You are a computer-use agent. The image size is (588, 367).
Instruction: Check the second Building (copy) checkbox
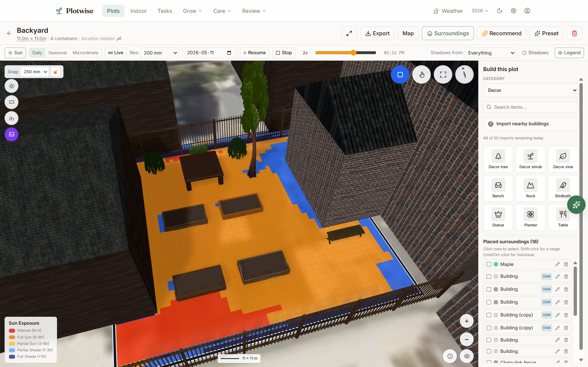[x=489, y=328]
